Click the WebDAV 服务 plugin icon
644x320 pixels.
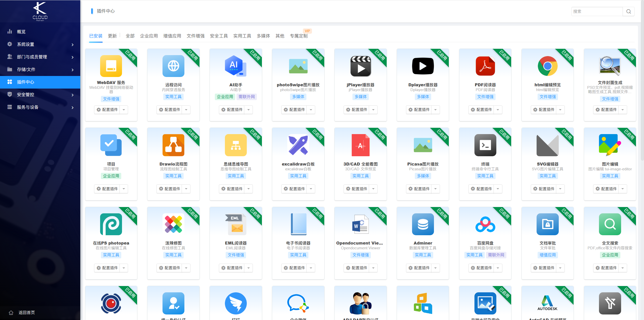tap(111, 66)
